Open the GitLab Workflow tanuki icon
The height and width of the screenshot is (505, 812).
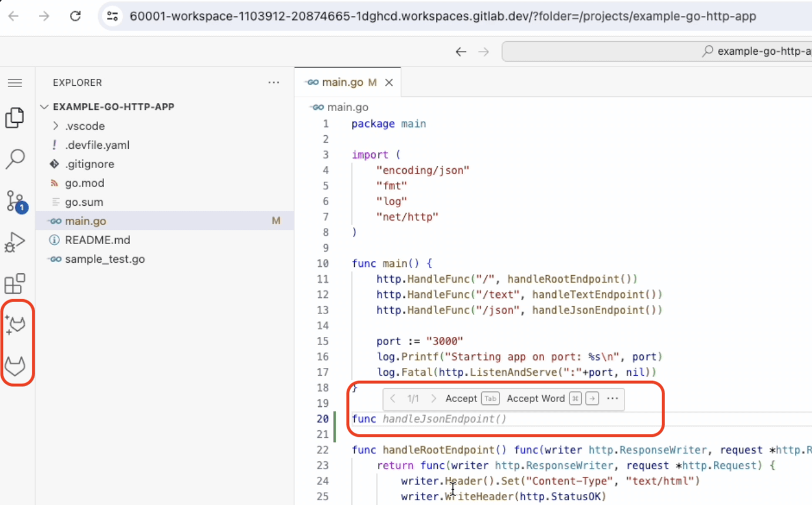(x=15, y=366)
